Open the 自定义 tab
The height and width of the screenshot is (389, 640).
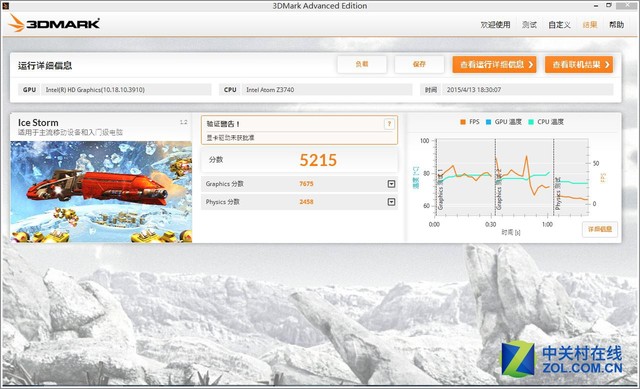coord(560,25)
